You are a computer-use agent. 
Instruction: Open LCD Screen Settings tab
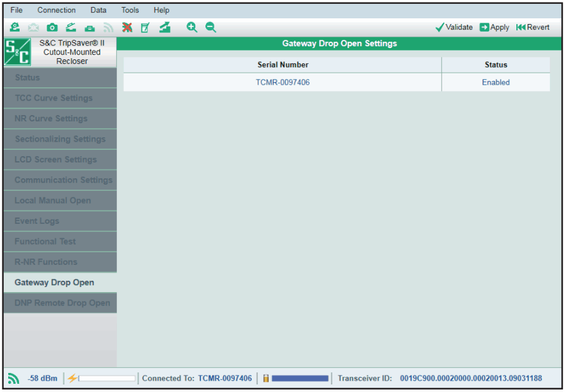(x=60, y=160)
